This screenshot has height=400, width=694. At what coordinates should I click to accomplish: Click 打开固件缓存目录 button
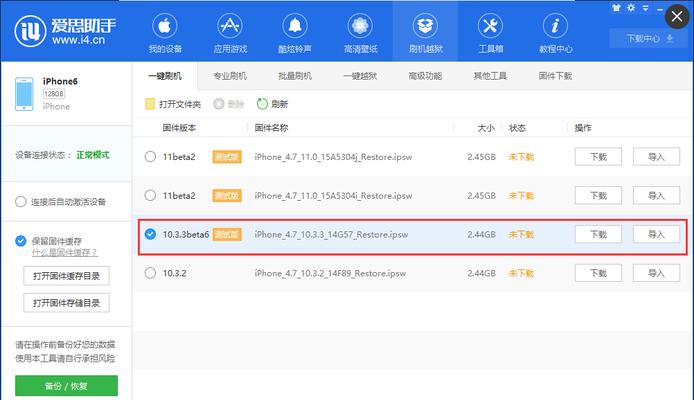click(66, 276)
